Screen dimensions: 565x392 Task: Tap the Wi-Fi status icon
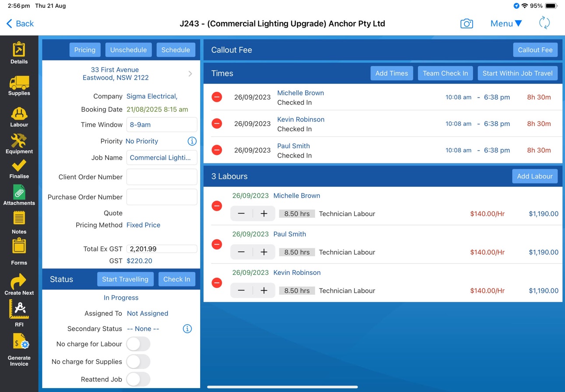525,6
